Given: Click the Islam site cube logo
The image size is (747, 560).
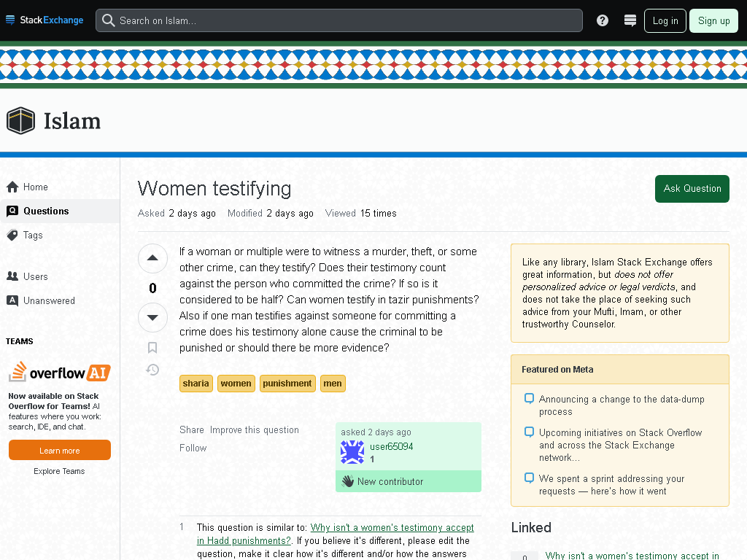Looking at the screenshot, I should 20,120.
